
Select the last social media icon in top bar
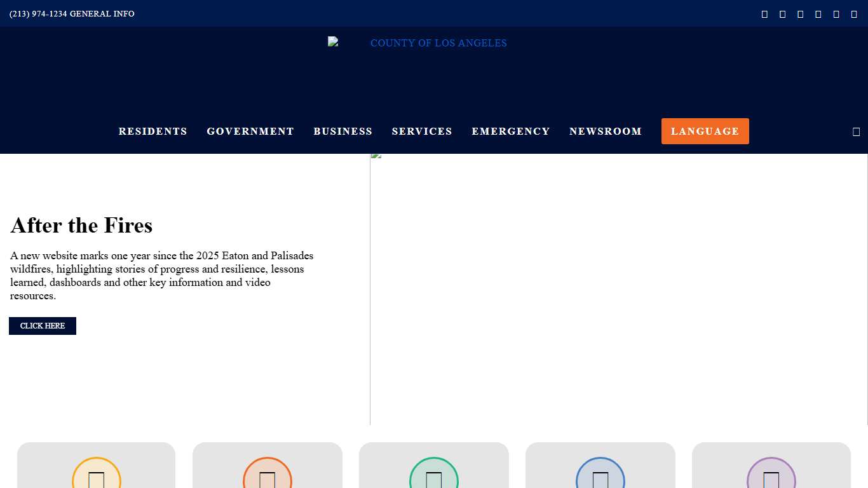pyautogui.click(x=853, y=13)
